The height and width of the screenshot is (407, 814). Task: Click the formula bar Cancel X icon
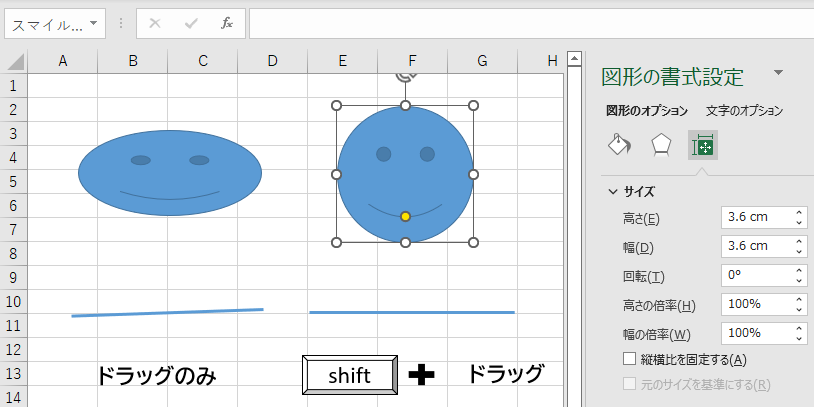click(154, 23)
